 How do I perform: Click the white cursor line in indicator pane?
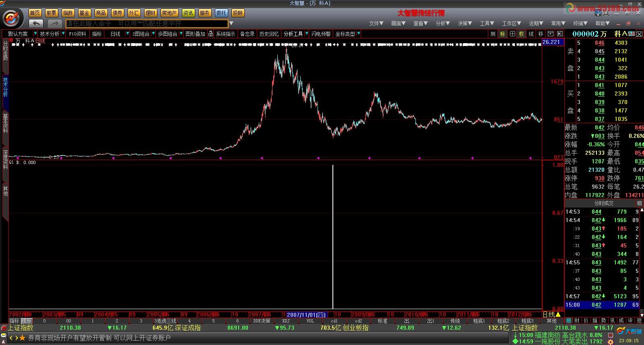[333, 237]
